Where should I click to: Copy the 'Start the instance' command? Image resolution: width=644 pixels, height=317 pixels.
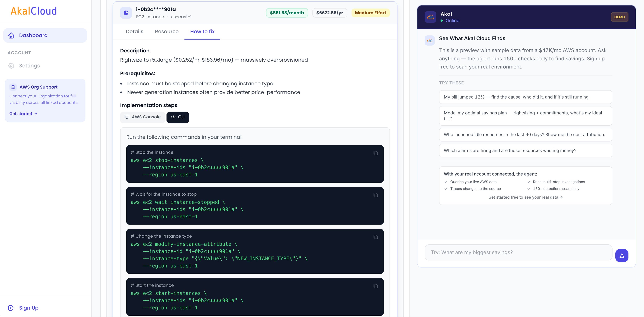tap(375, 286)
